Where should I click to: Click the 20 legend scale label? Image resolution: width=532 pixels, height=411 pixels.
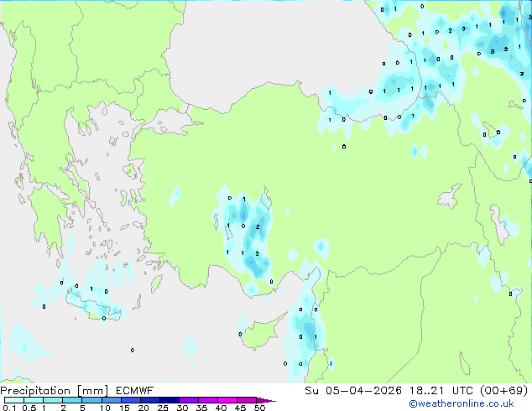point(143,408)
